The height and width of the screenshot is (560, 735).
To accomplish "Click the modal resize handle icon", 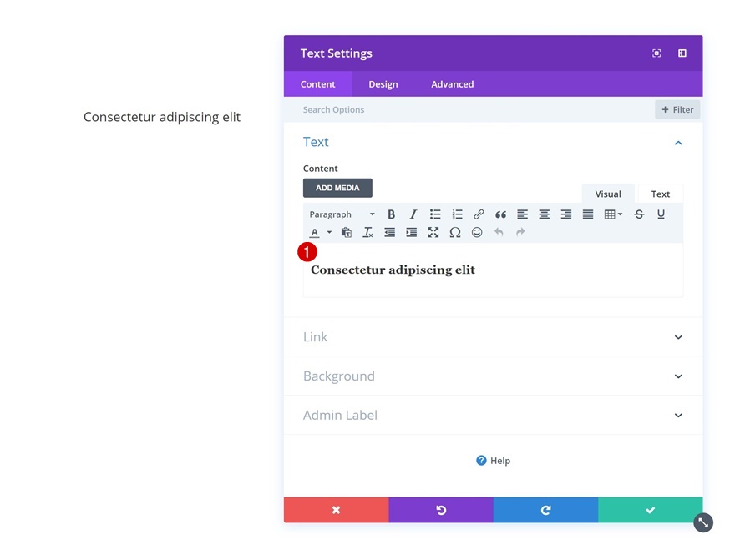I will point(703,522).
